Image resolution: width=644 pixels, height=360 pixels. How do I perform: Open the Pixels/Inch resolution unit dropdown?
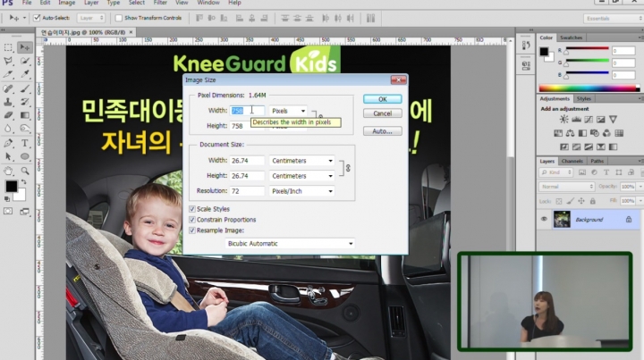tap(301, 190)
